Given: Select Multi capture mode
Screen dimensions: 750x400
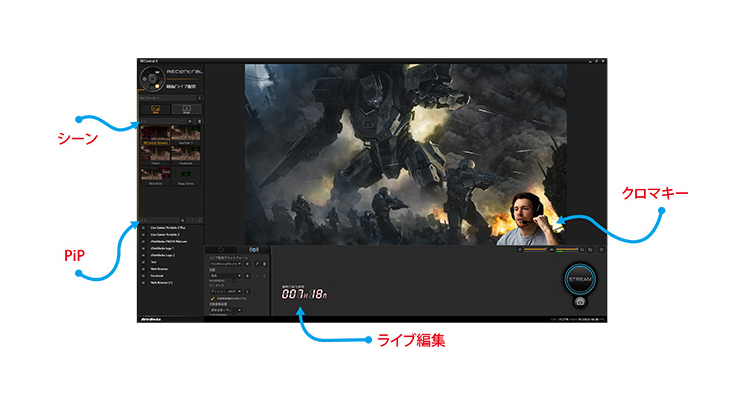Looking at the screenshot, I should pos(155,109).
